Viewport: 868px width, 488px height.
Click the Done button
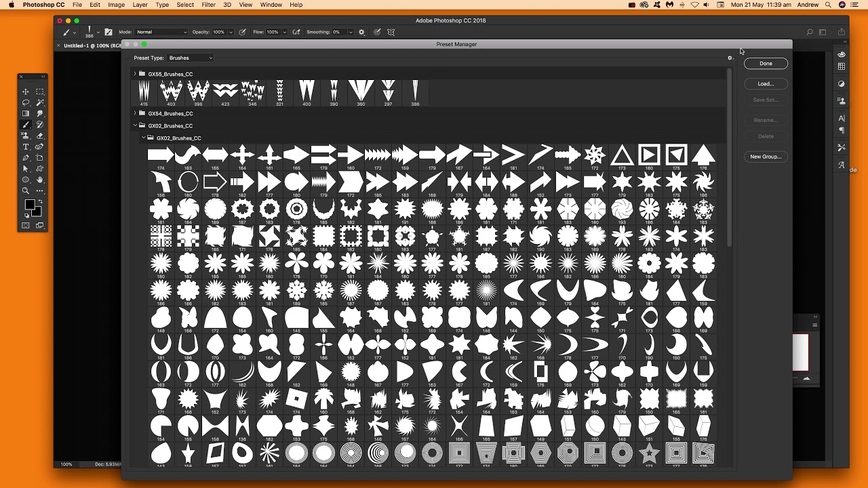pyautogui.click(x=766, y=64)
